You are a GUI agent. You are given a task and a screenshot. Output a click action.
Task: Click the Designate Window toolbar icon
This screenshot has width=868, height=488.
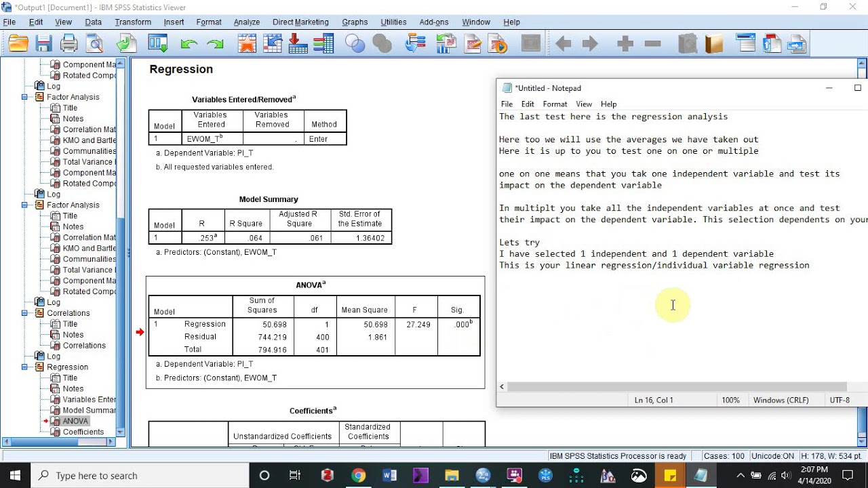(x=530, y=45)
